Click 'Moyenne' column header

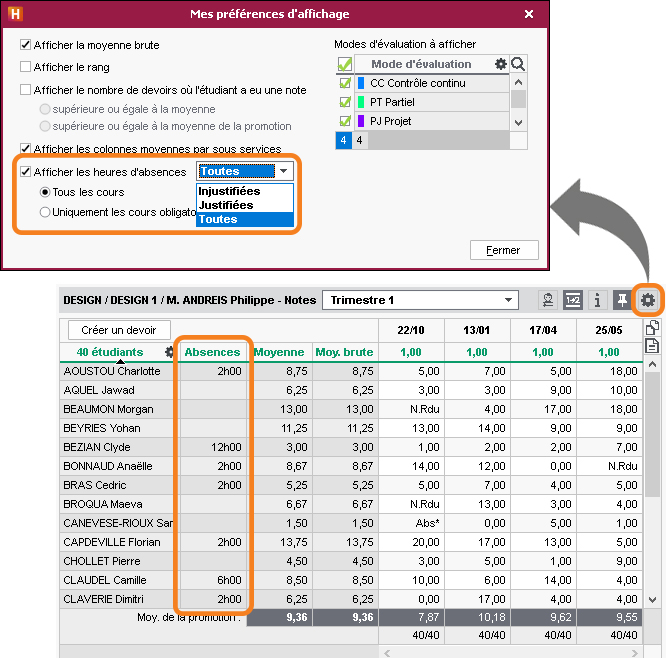click(x=279, y=352)
